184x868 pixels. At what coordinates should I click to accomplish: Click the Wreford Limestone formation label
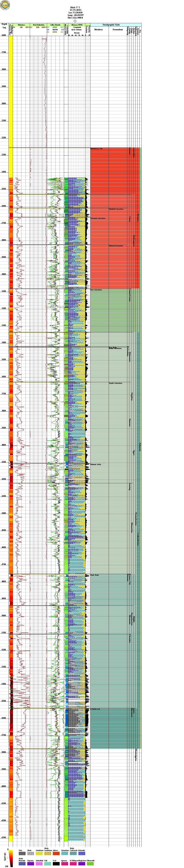[x=116, y=246]
